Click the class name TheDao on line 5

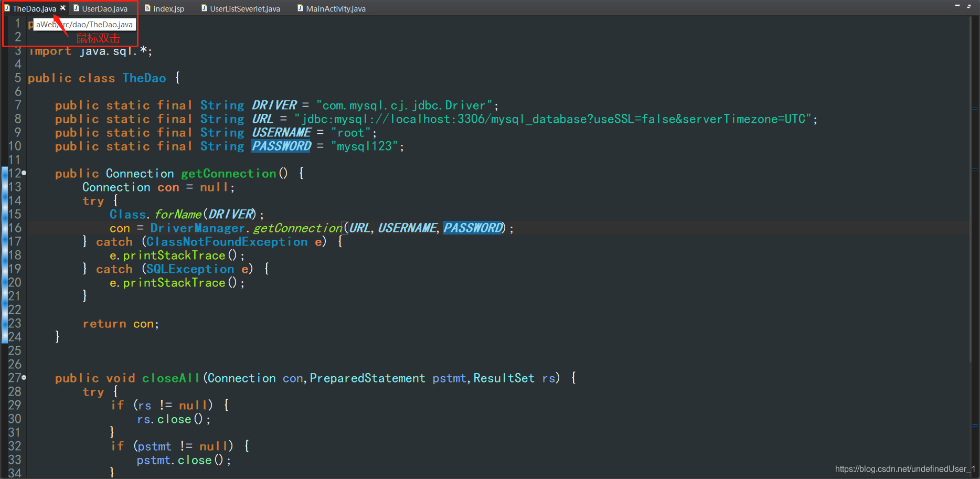pyautogui.click(x=144, y=78)
